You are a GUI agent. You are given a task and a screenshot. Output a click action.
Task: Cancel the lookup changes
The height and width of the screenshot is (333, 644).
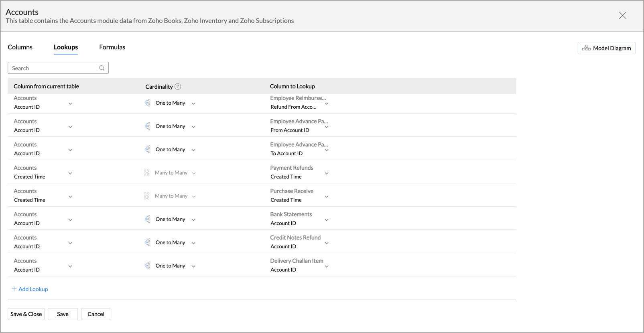(96, 314)
